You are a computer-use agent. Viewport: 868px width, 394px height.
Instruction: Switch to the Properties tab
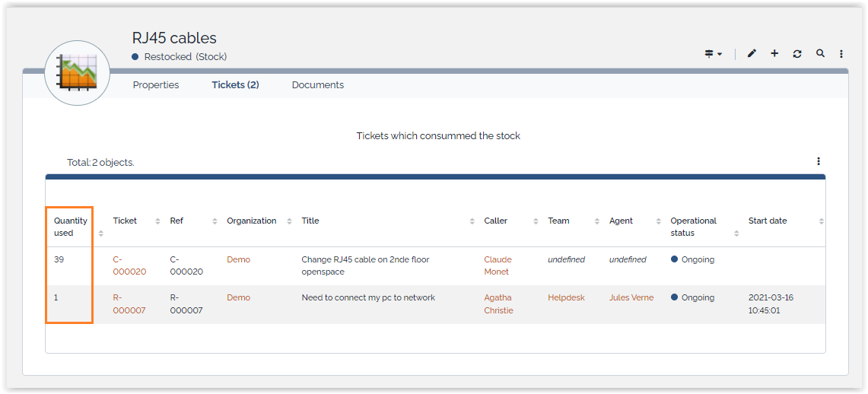pos(156,85)
